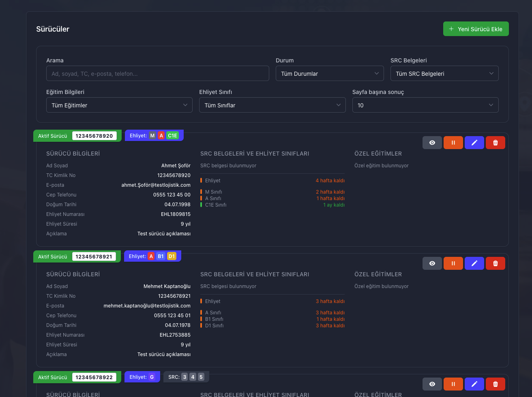Delete Mehmet Kaptanoğlu with trash icon
Screen dimensions: 532x397
click(x=495, y=263)
